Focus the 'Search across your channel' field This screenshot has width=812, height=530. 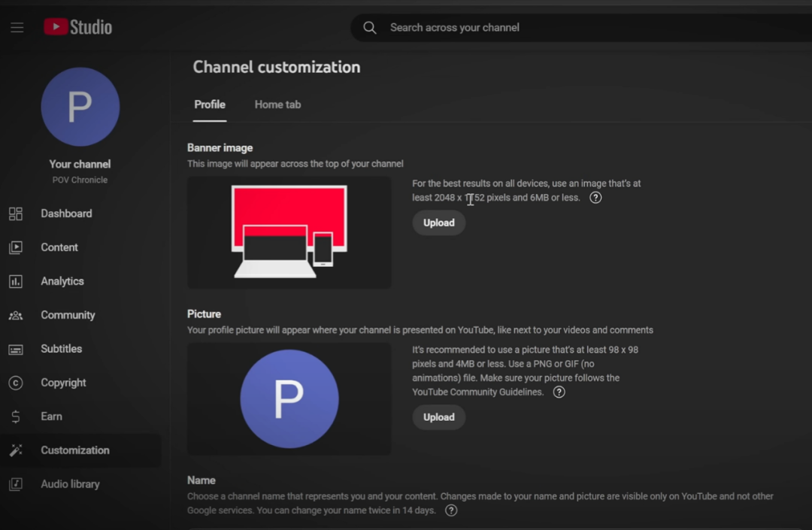581,27
